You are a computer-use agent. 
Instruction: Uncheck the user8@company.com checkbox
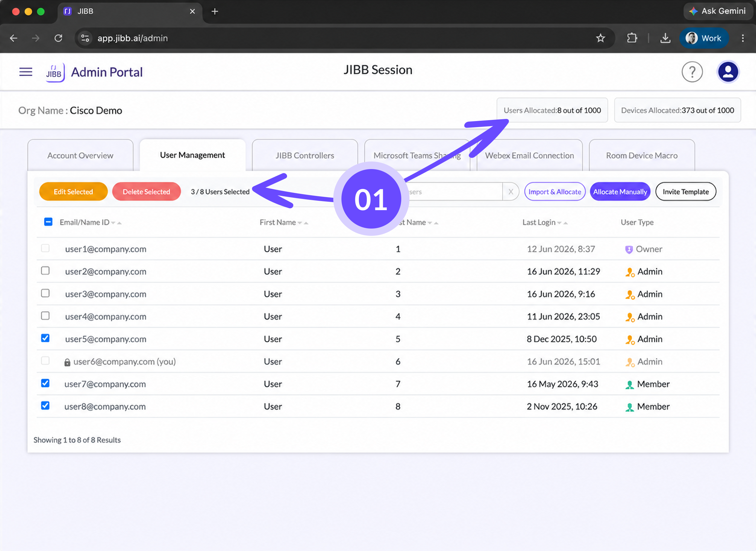point(45,405)
